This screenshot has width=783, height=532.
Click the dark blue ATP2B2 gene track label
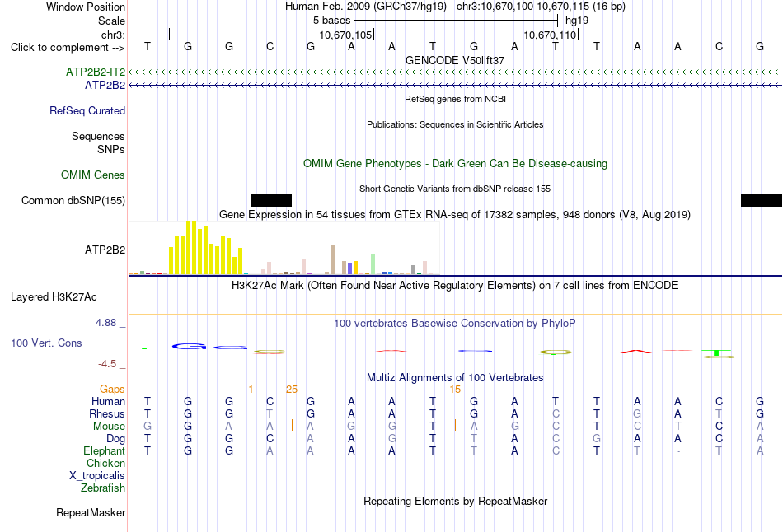[x=105, y=86]
